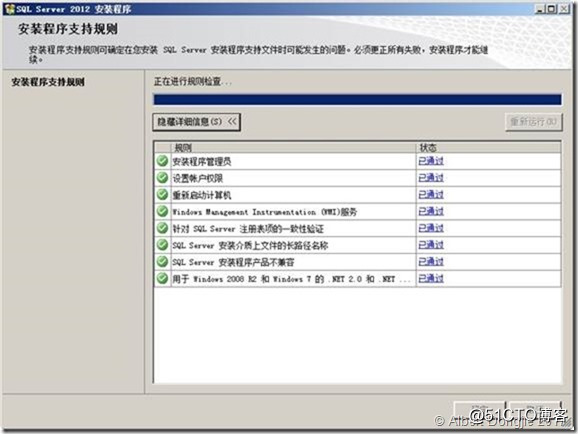Open 已通过 link for 重新启动计算机
This screenshot has width=578, height=434.
click(x=431, y=194)
